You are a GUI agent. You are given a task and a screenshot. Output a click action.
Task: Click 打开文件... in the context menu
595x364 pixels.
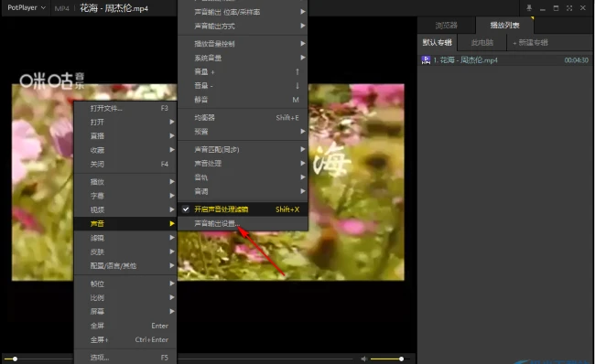click(x=125, y=108)
